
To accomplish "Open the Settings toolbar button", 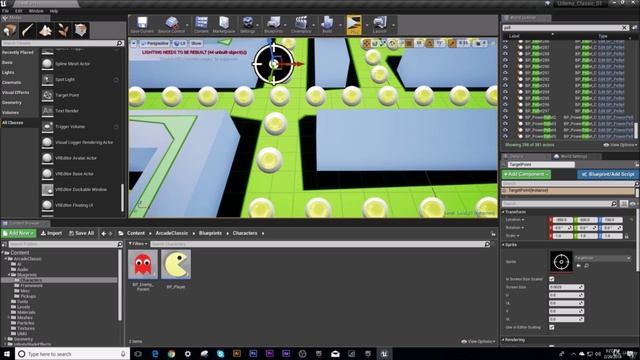I will [x=247, y=25].
